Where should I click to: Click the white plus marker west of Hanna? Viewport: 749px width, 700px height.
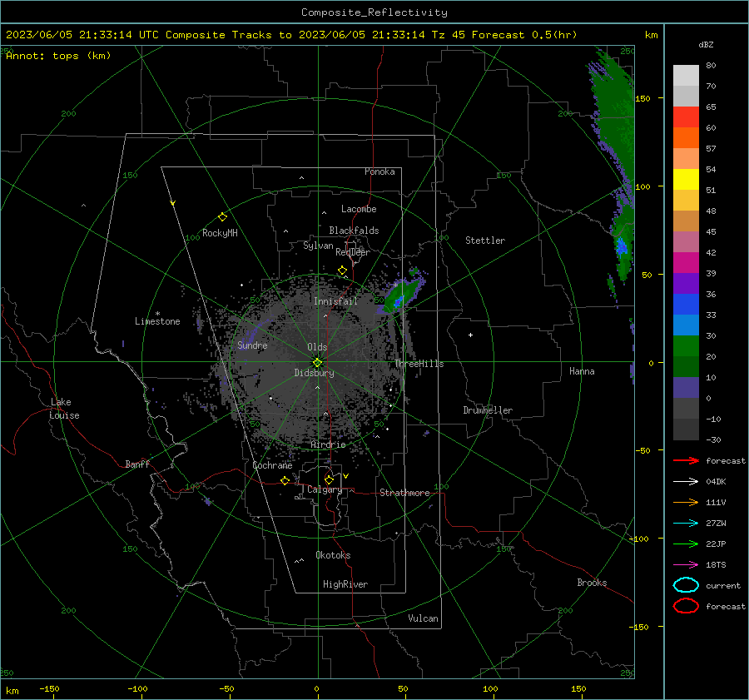point(470,335)
